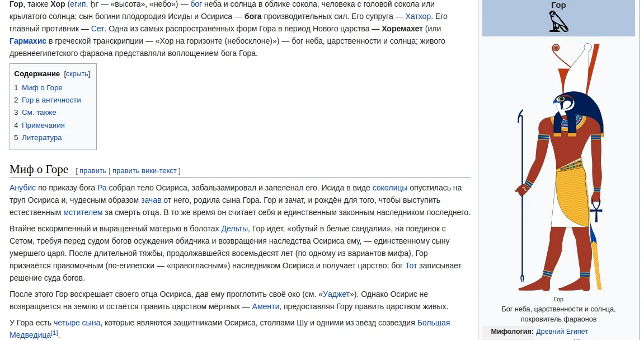
Task: Click the infobox title Гор
Action: pyautogui.click(x=558, y=6)
